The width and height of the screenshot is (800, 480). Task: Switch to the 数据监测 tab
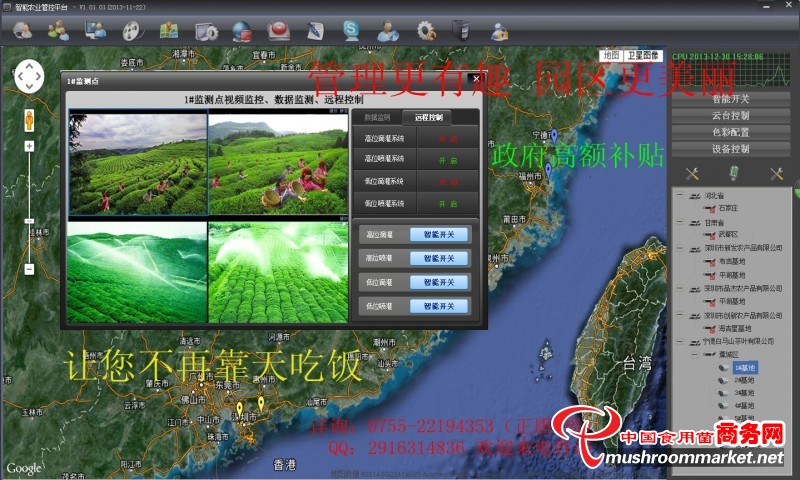pyautogui.click(x=377, y=118)
